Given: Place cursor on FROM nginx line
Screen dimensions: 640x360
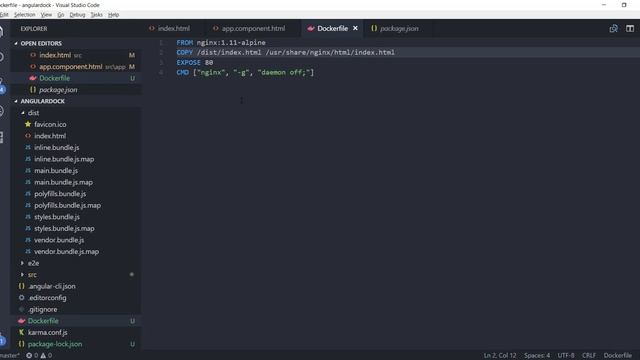Looking at the screenshot, I should (x=221, y=42).
